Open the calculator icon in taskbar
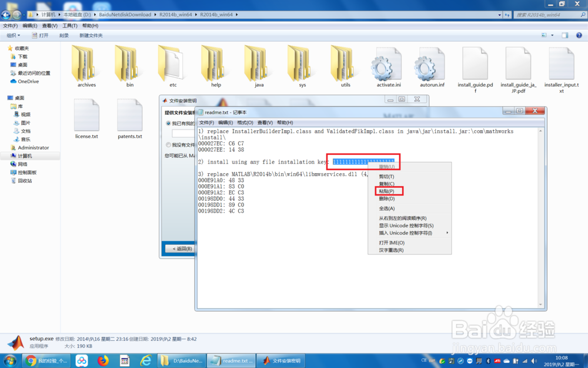 point(125,361)
